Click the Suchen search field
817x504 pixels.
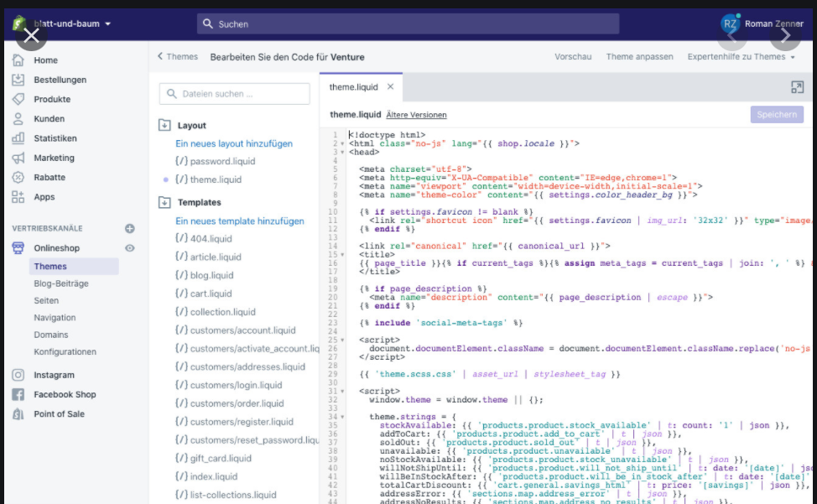[408, 24]
